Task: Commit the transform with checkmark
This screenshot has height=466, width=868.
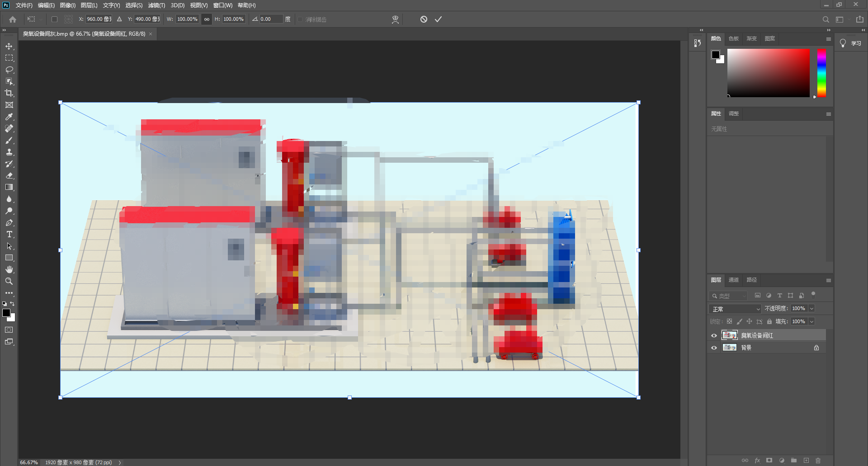Action: 438,19
